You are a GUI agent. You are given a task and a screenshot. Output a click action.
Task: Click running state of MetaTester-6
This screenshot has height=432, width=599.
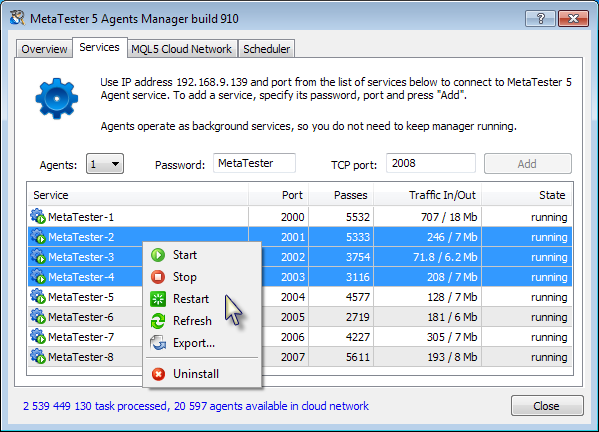(549, 317)
